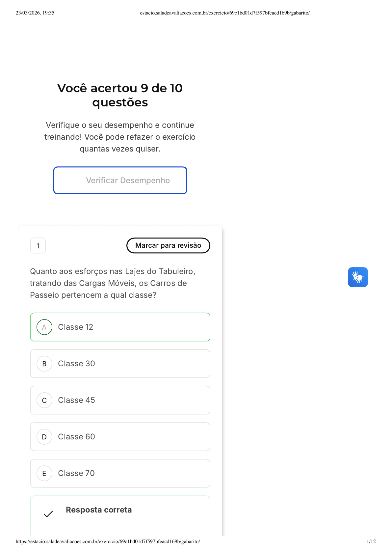Click the checkmark icon beside Resposta correta
The width and height of the screenshot is (392, 555).
pos(48,514)
